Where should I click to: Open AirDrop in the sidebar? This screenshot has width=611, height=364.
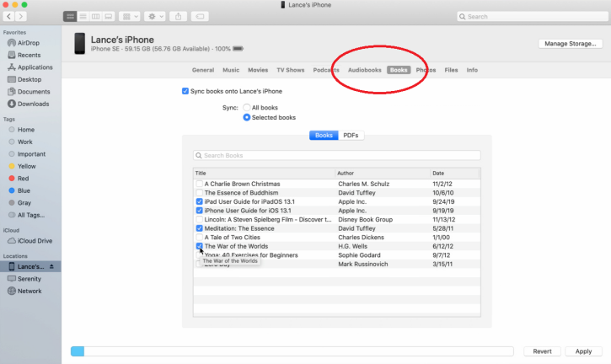coord(30,43)
